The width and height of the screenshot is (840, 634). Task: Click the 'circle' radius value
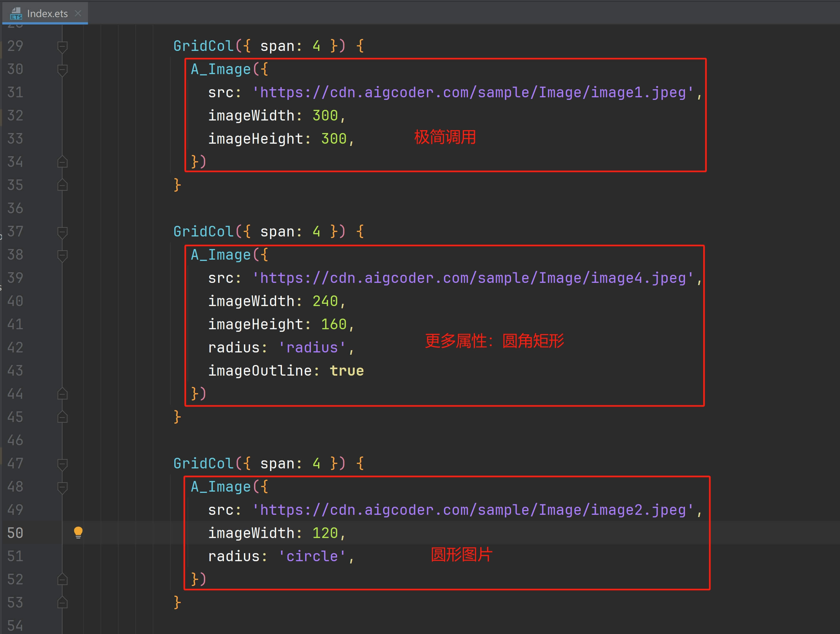click(x=312, y=556)
